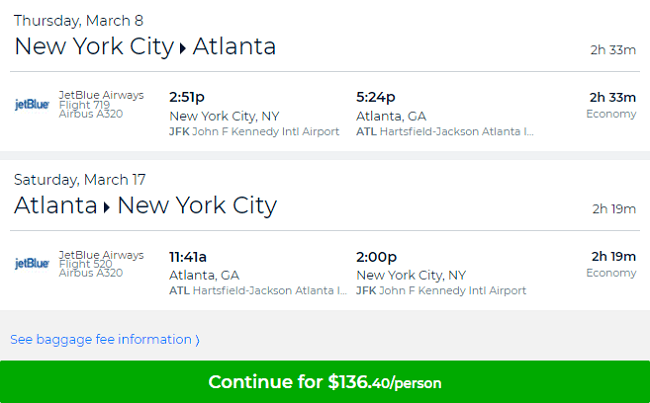Click Flight 520 Airbus A320 details
This screenshot has height=403, width=650.
(x=91, y=269)
